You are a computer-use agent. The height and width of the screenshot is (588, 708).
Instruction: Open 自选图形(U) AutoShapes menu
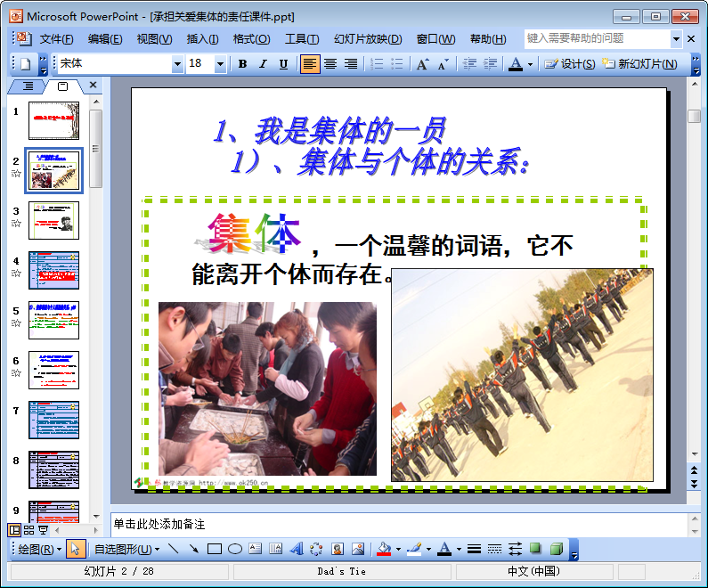click(x=126, y=549)
